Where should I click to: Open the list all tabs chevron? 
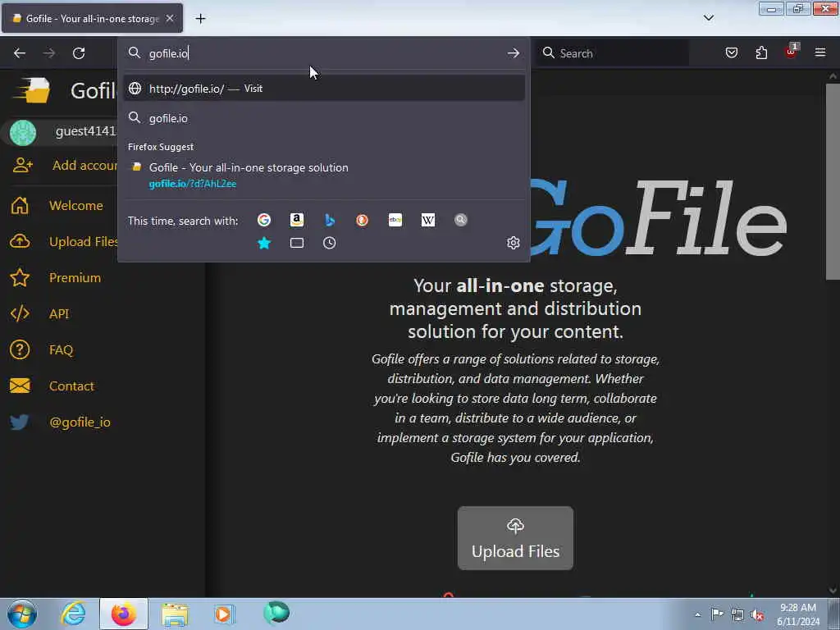coord(708,18)
